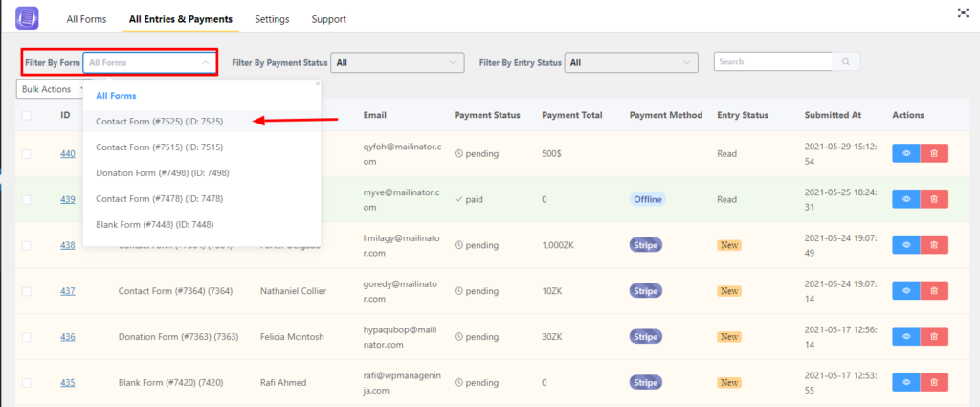The image size is (980, 407).
Task: Open entry ID 437 link
Action: [x=68, y=291]
